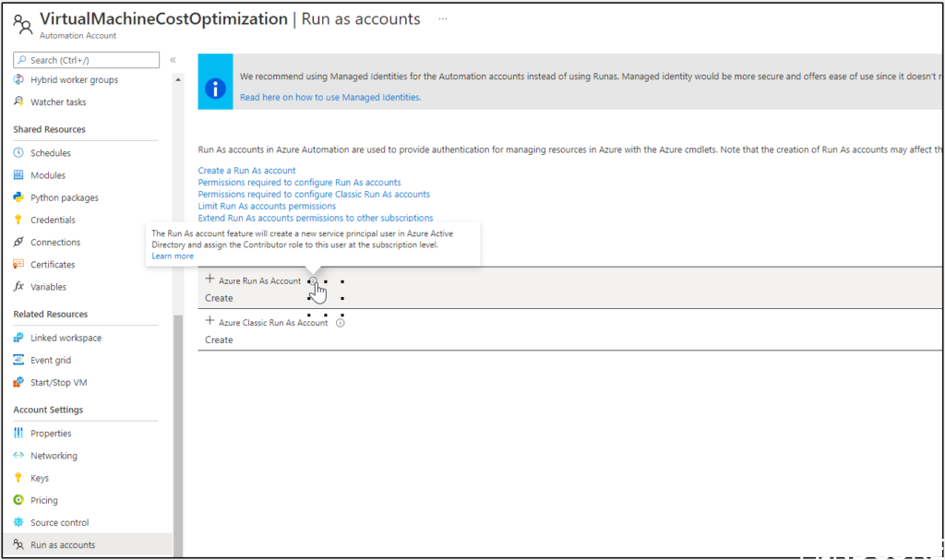This screenshot has width=945, height=560.
Task: Click the Source control gear icon
Action: coord(18,522)
